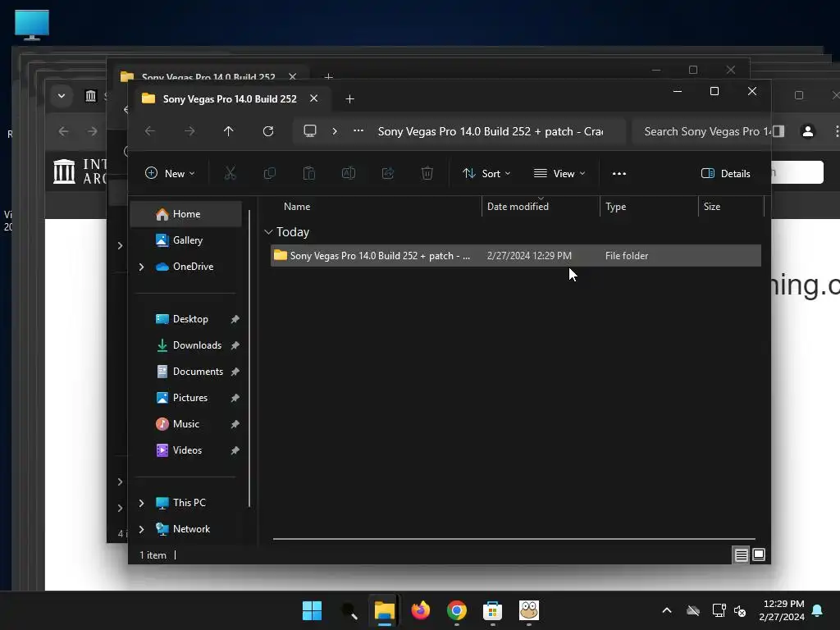Open the Sort dropdown menu
The height and width of the screenshot is (630, 840).
(x=486, y=173)
